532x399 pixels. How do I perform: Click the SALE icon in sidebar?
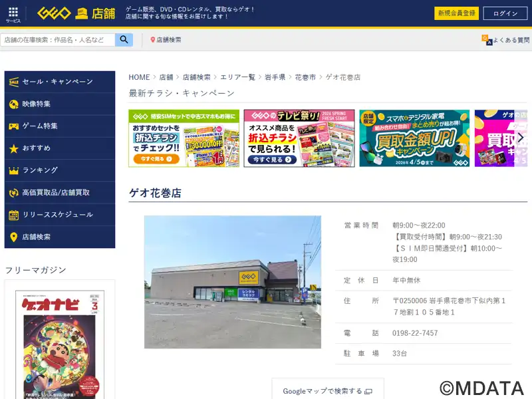coord(13,82)
